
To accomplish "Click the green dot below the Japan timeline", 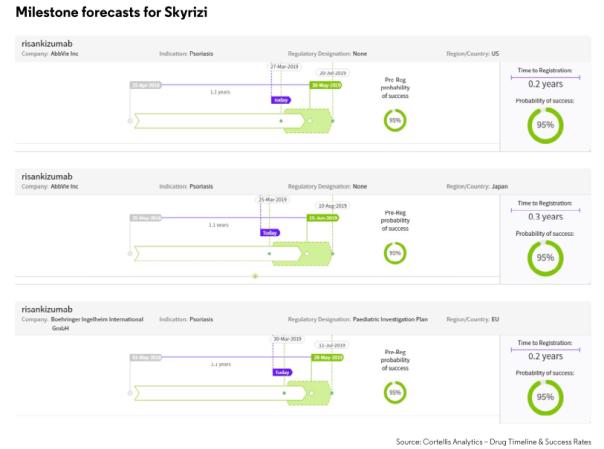I will (255, 276).
